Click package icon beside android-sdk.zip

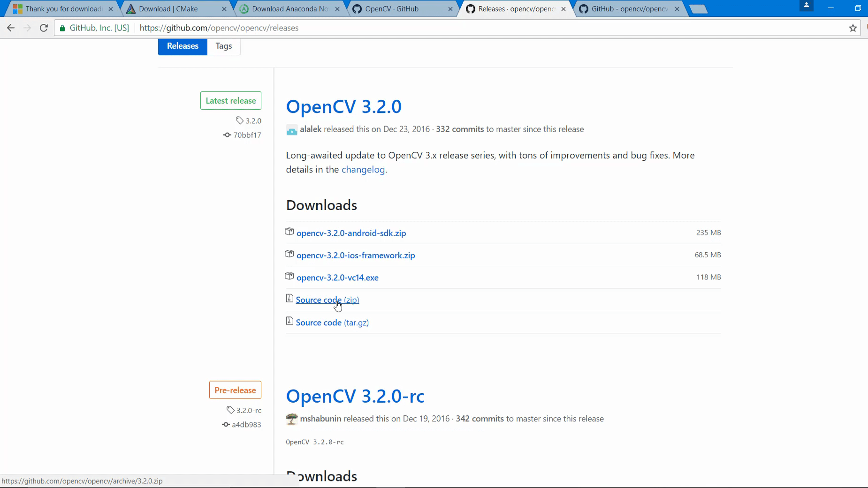click(289, 232)
